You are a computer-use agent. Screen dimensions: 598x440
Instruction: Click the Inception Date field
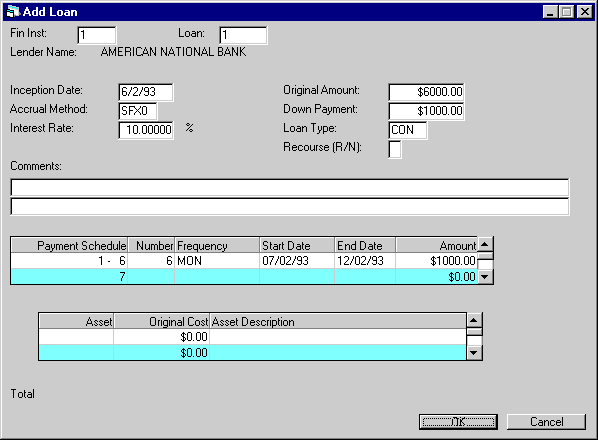tap(146, 92)
